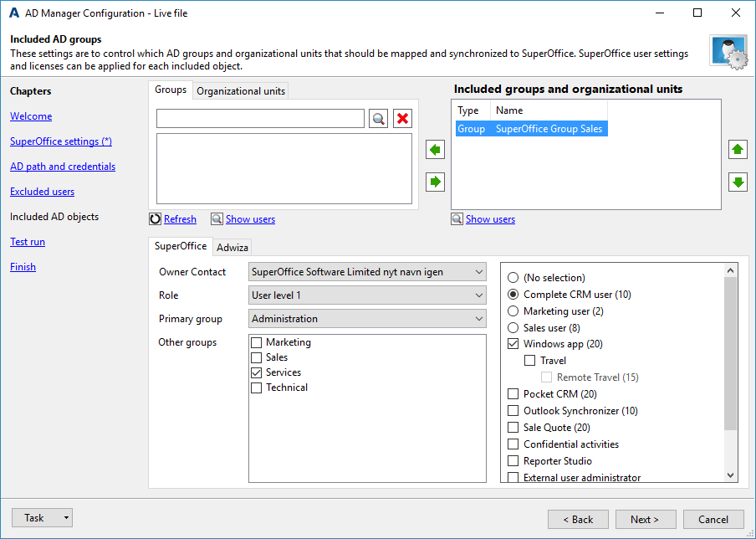This screenshot has height=539, width=756.
Task: Move selected group up with green arrow
Action: 738,150
